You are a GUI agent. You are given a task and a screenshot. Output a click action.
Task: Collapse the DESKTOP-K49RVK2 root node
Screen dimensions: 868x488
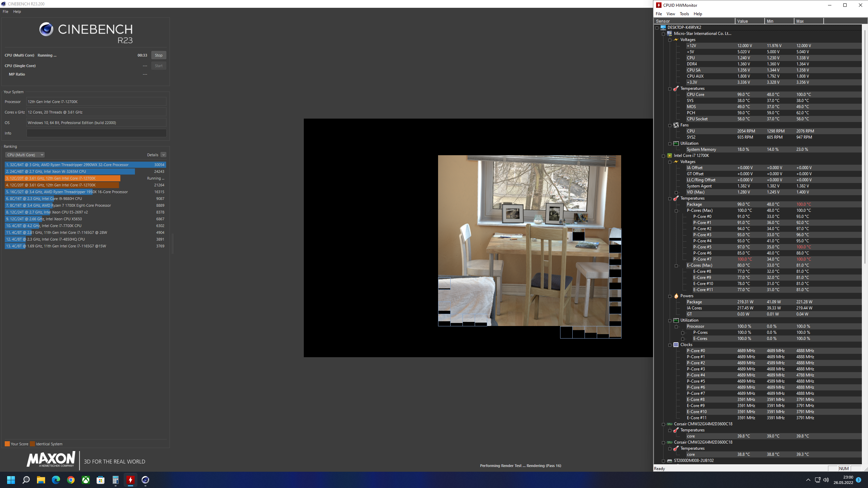657,28
